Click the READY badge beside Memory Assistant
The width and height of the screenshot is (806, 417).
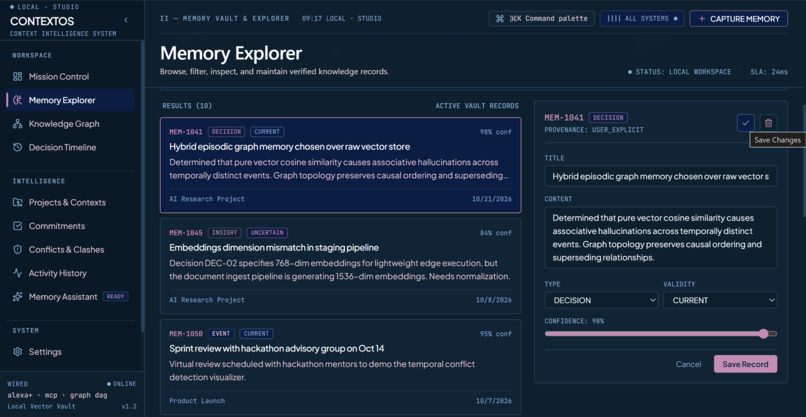click(115, 297)
